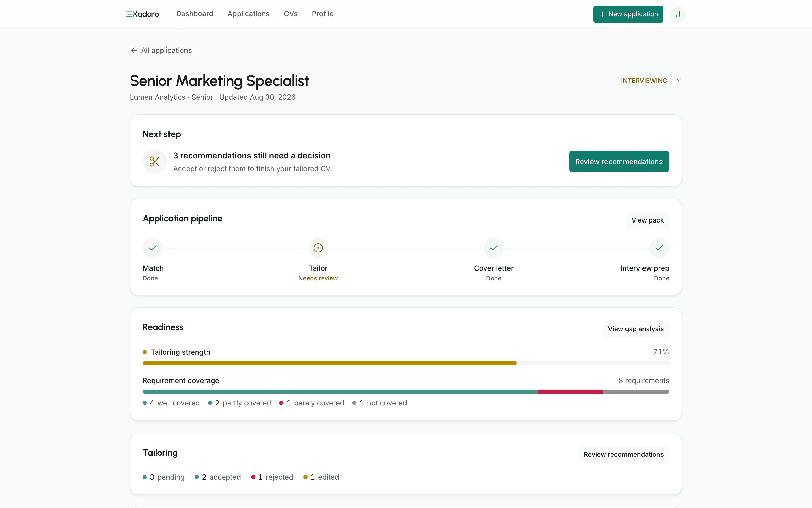812x508 pixels.
Task: Click the 8 requirements label
Action: pos(644,381)
